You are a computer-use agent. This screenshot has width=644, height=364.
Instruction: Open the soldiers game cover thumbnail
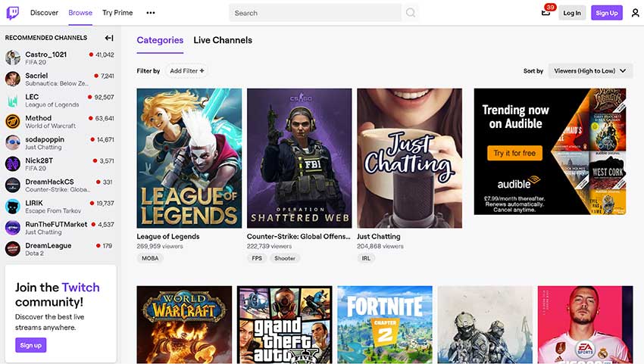pos(485,325)
